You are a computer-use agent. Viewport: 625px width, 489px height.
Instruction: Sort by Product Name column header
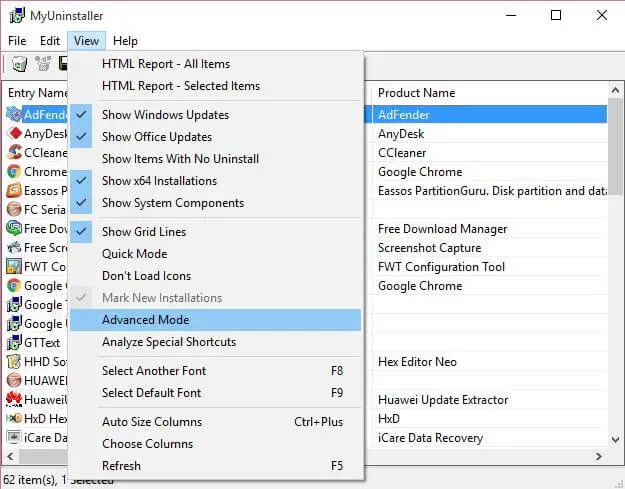tap(416, 93)
